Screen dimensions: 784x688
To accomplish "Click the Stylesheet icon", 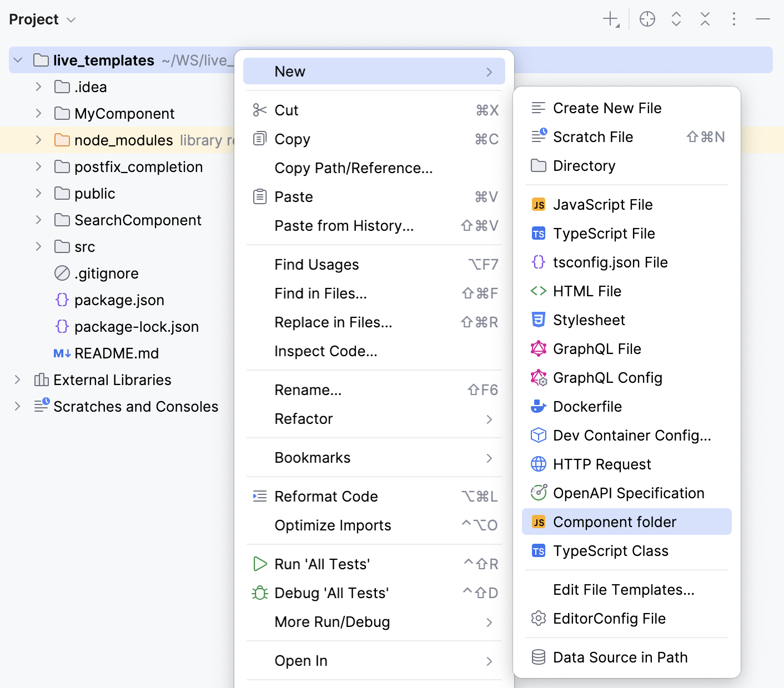I will [538, 320].
